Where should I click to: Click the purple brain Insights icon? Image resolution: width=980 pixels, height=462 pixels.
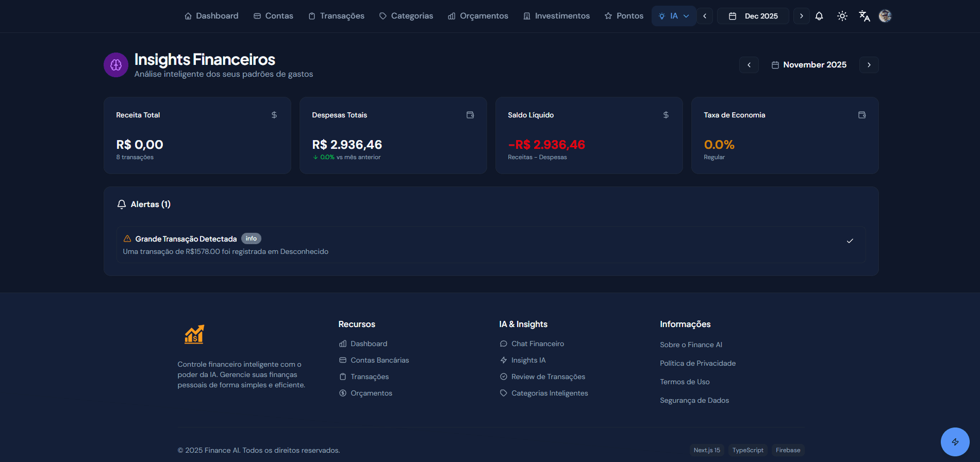(116, 65)
